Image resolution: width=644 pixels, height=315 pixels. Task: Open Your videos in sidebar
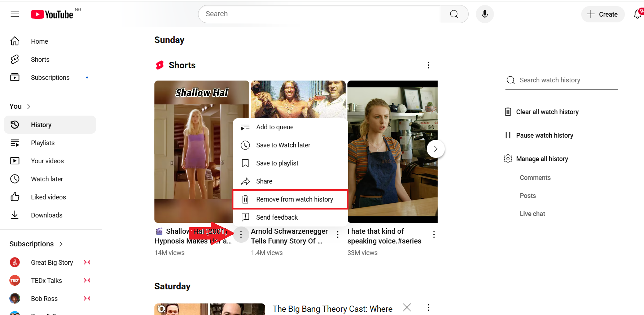pos(50,161)
